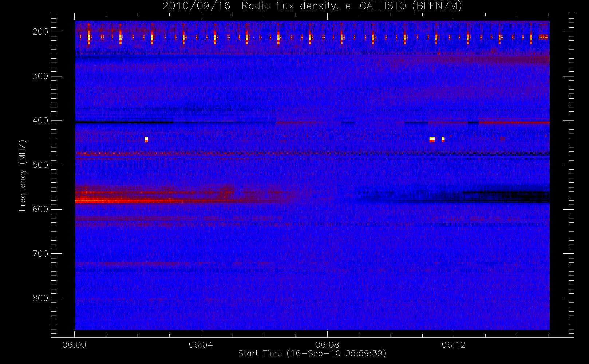Click the 500 frequency tick label

pyautogui.click(x=40, y=165)
